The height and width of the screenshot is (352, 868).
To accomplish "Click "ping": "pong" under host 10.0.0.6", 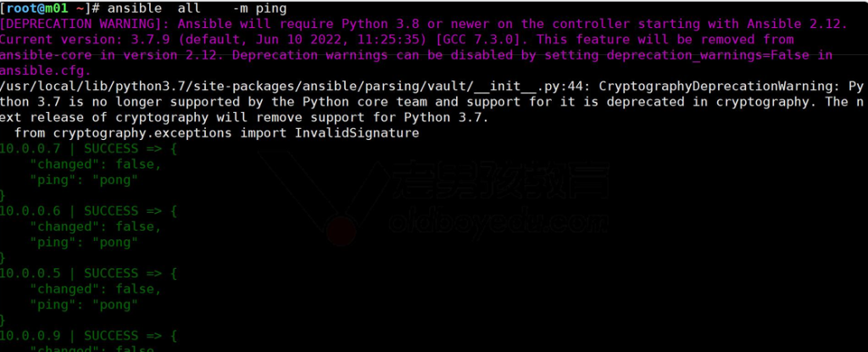I will (x=83, y=242).
